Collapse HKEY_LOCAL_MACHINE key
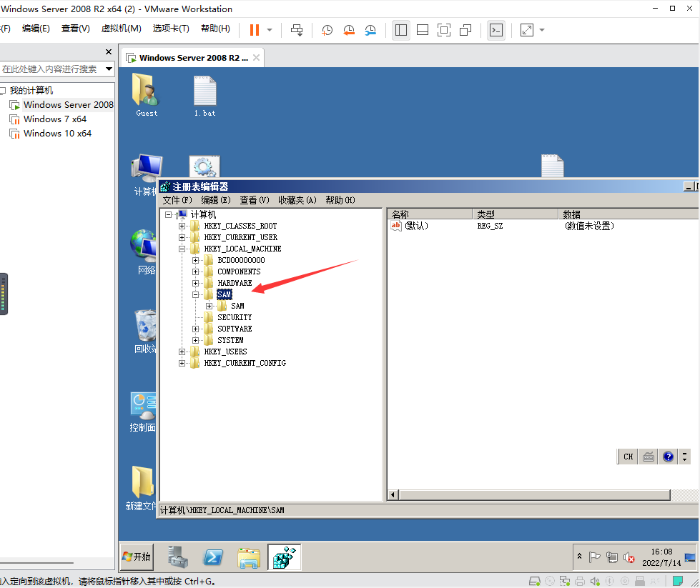Screen dimensions: 700x588 (x=182, y=249)
